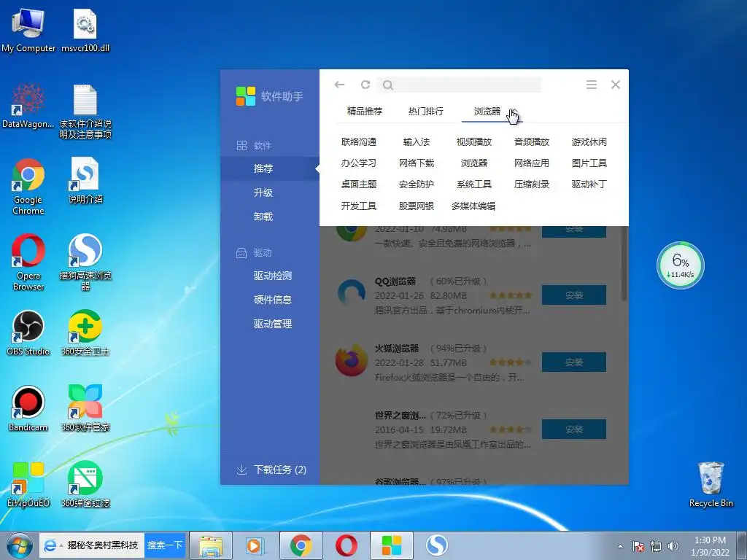Viewport: 747px width, 560px height.
Task: Switch to Chrome in the taskbar
Action: coord(301,545)
